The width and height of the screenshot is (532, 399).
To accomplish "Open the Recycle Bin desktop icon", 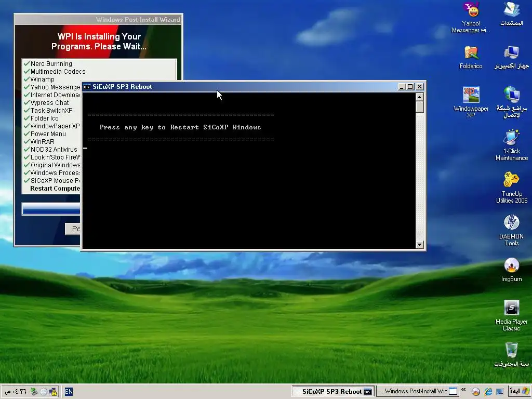I will tap(512, 354).
